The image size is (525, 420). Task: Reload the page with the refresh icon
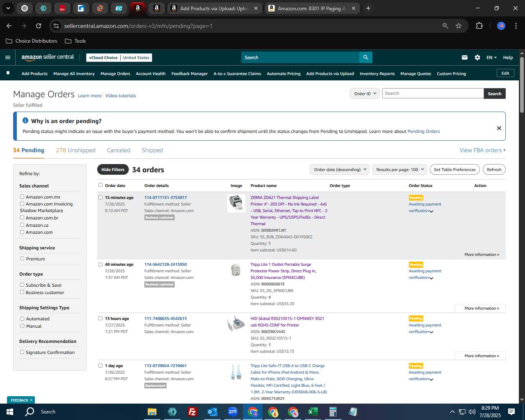(x=39, y=26)
